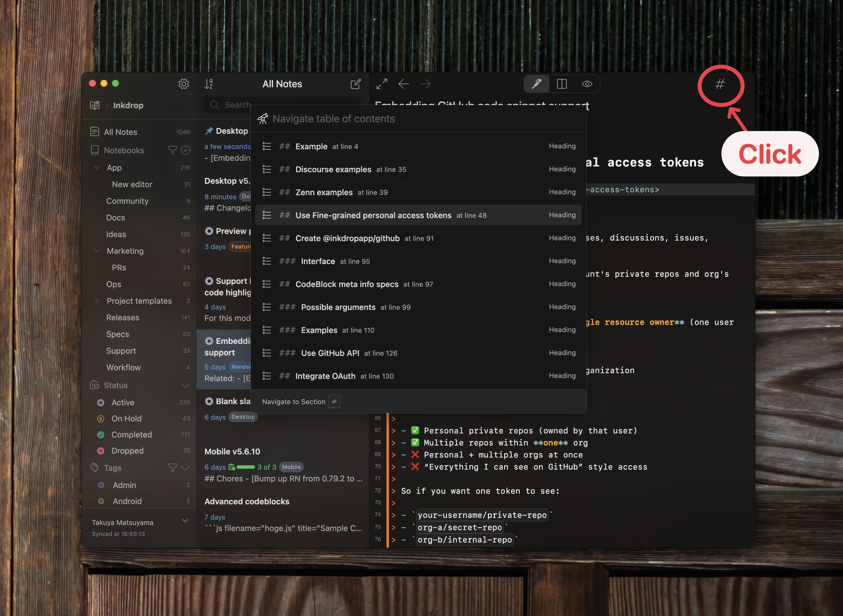The width and height of the screenshot is (843, 616).
Task: Go back with the left arrow icon
Action: (x=404, y=84)
